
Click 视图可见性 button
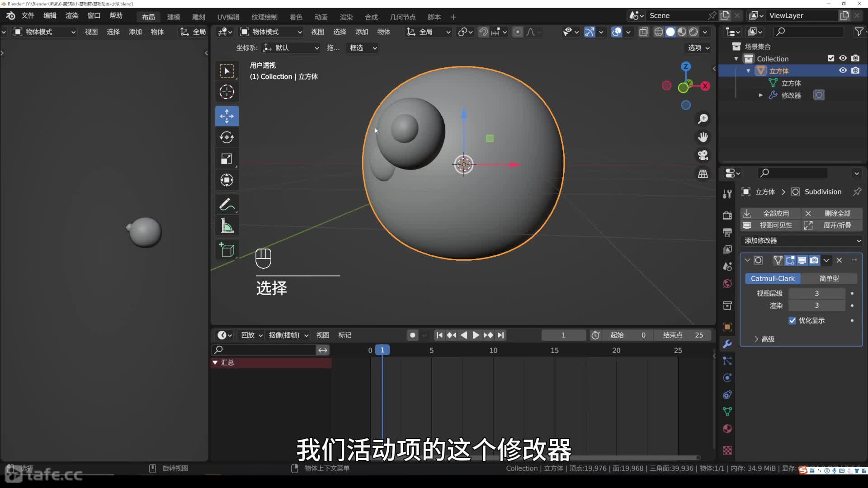770,225
